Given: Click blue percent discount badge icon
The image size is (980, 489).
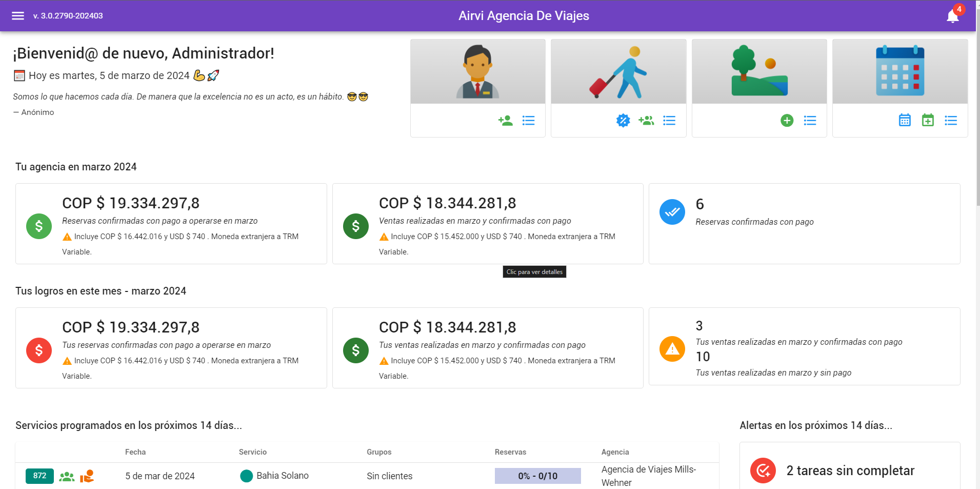Looking at the screenshot, I should click(623, 121).
